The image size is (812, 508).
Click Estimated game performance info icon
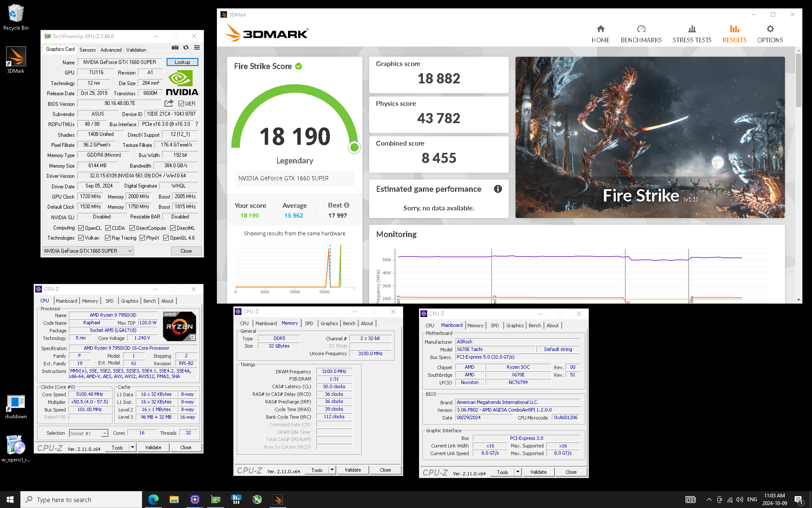click(498, 189)
